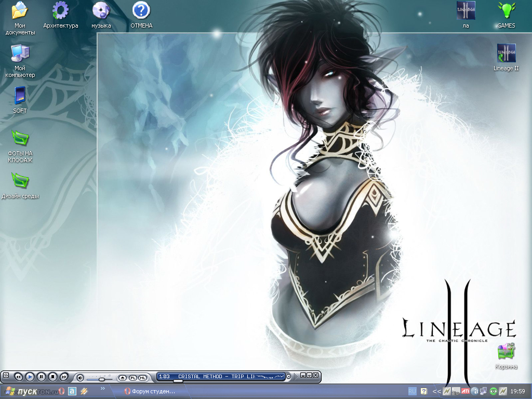Click the Winamp seek bar handle

[x=178, y=381]
